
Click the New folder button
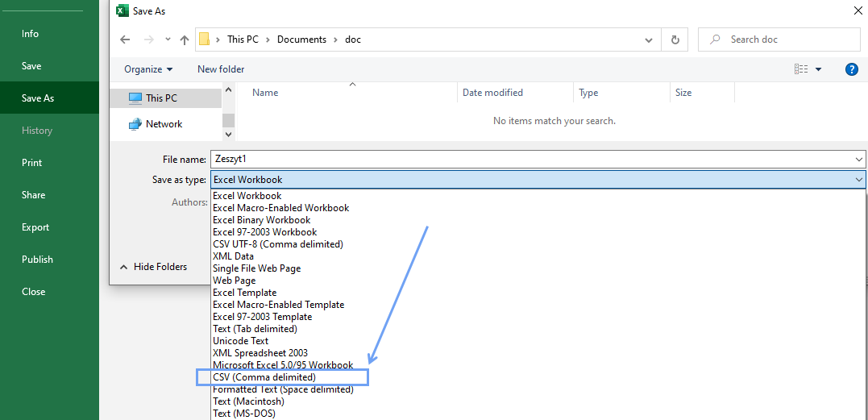coord(221,69)
